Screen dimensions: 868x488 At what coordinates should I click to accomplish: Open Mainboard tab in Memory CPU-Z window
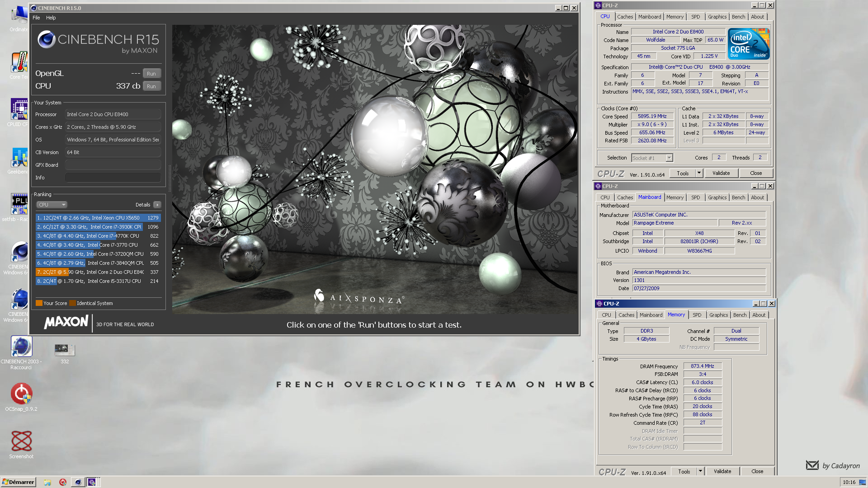coord(651,315)
